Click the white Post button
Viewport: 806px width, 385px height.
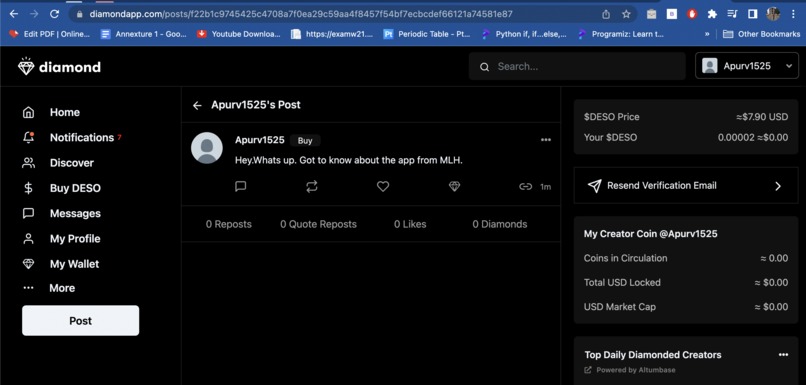(81, 321)
